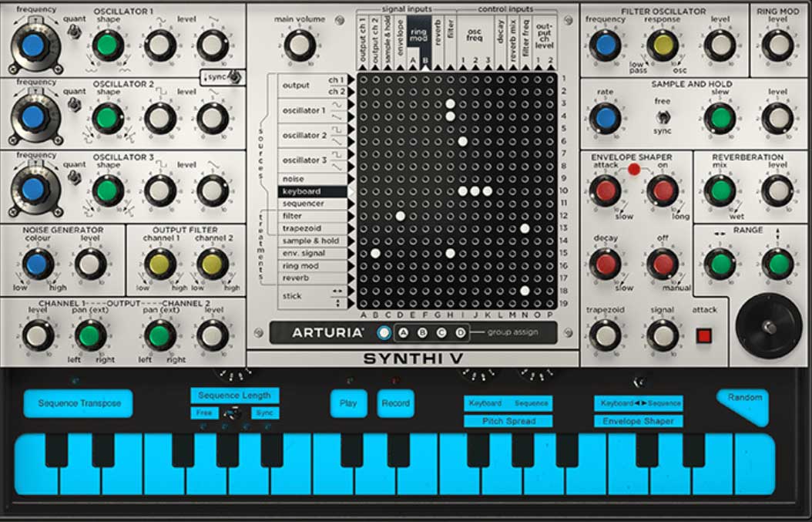Image resolution: width=812 pixels, height=522 pixels.
Task: Click the Oscillator 3 green shape knob
Action: [x=108, y=190]
